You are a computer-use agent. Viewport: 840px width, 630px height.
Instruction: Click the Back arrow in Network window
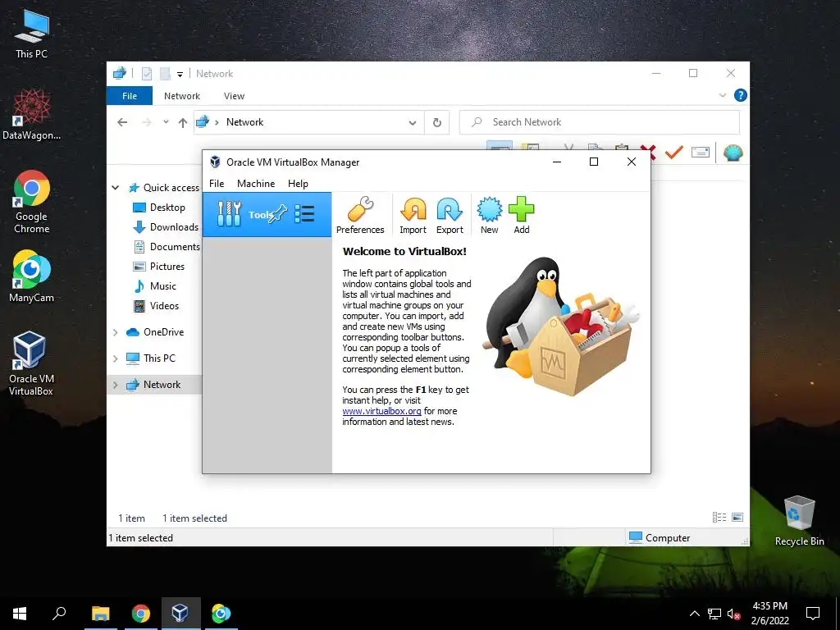tap(122, 122)
